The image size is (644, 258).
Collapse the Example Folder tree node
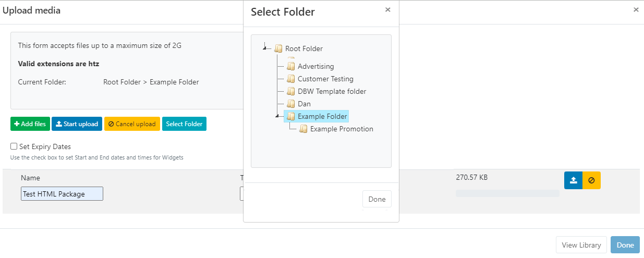point(277,116)
